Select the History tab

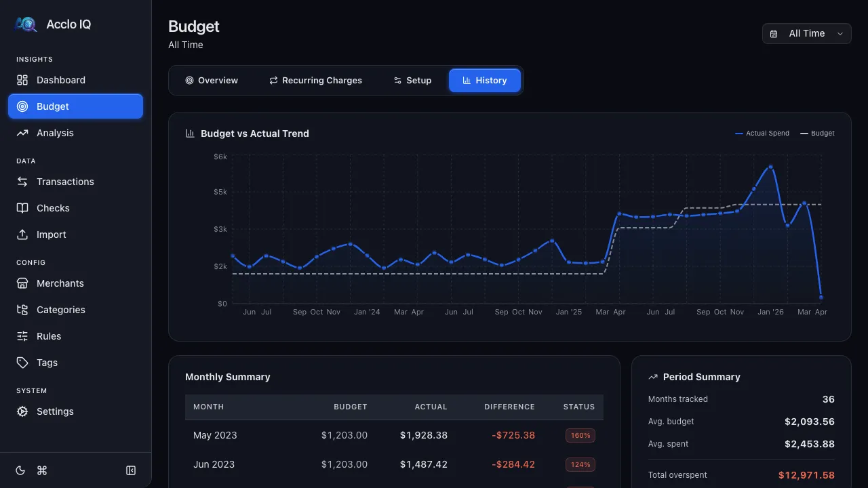(x=485, y=81)
